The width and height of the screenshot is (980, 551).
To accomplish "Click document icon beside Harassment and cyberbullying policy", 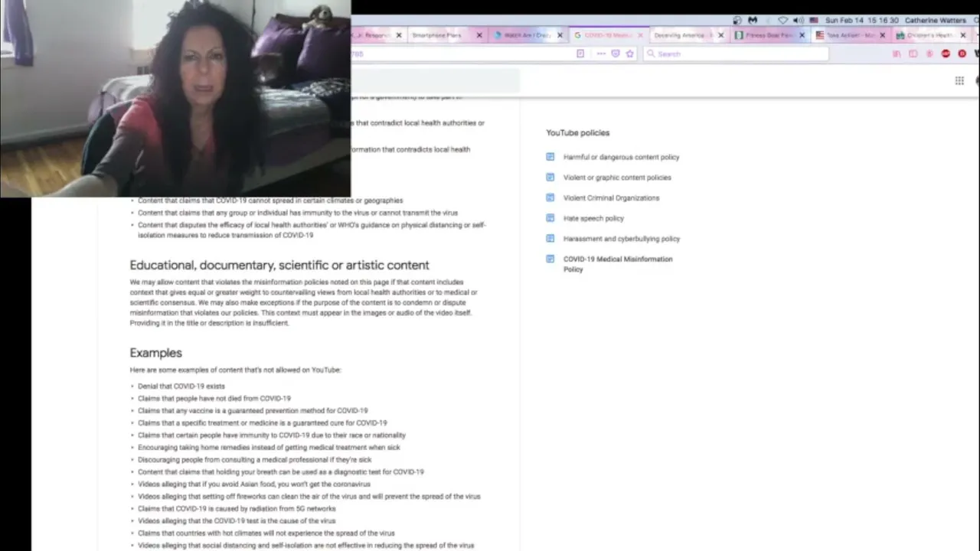I will [x=550, y=239].
